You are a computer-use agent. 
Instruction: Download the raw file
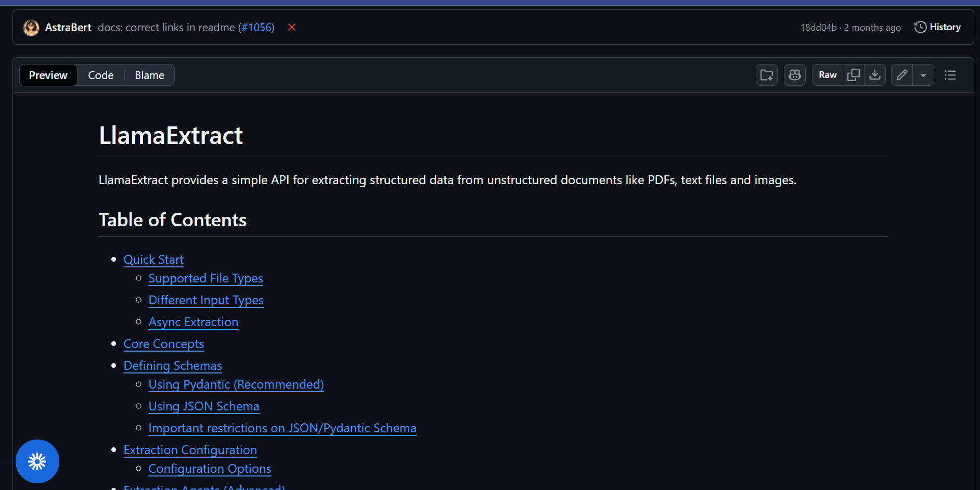875,75
